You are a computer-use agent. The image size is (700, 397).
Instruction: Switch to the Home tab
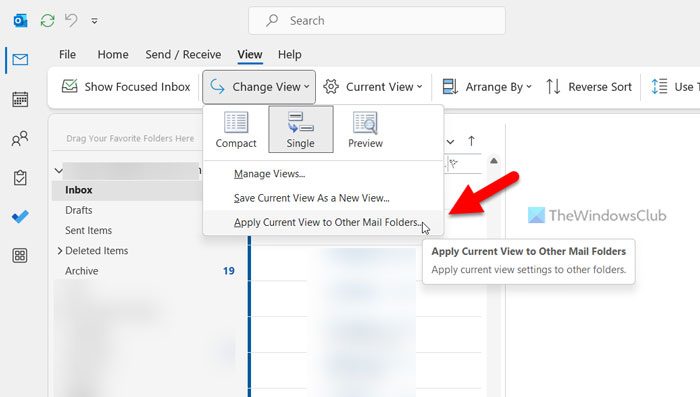[113, 54]
